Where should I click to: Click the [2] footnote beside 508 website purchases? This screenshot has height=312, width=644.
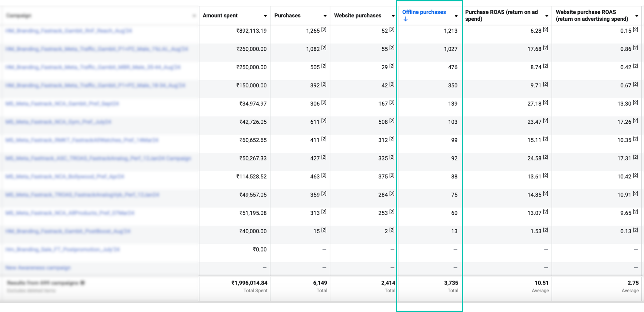392,121
